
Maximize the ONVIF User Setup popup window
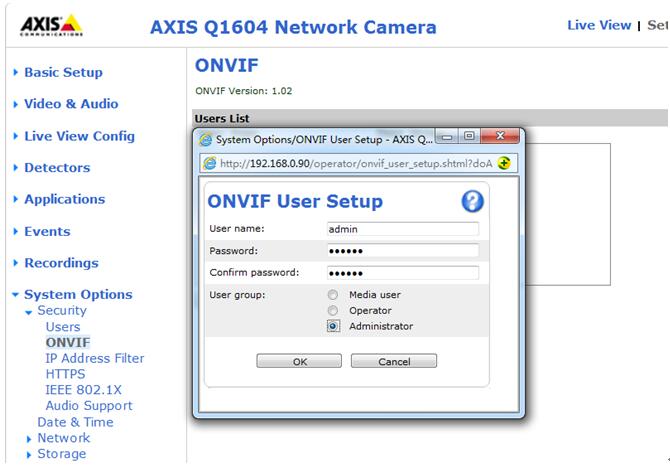(470, 137)
